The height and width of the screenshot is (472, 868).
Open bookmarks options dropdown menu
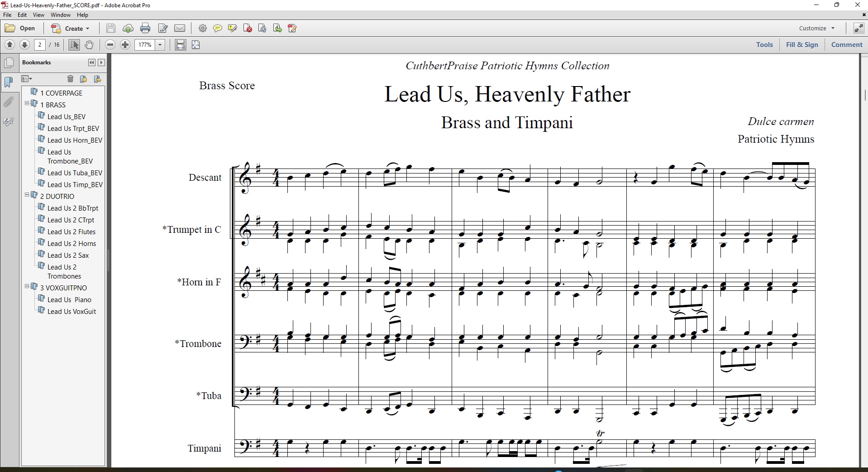[27, 79]
